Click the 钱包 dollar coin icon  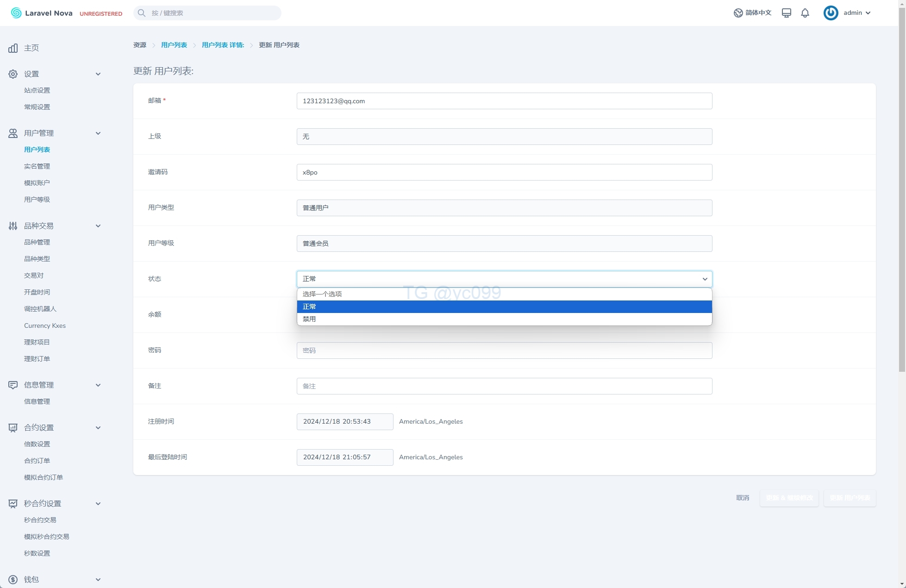(x=13, y=580)
